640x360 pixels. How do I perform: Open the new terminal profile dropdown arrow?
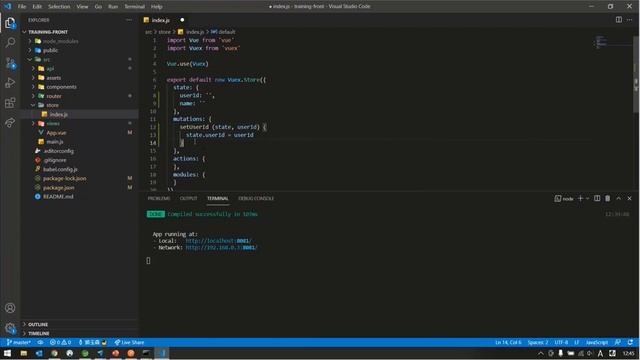click(x=588, y=198)
